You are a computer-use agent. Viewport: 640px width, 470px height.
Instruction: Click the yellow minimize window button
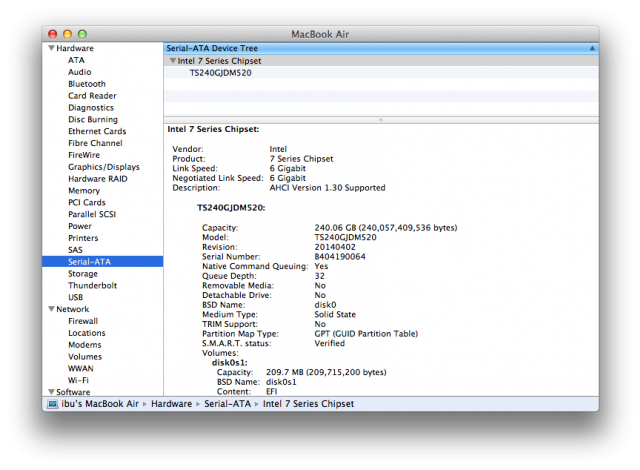coord(67,34)
